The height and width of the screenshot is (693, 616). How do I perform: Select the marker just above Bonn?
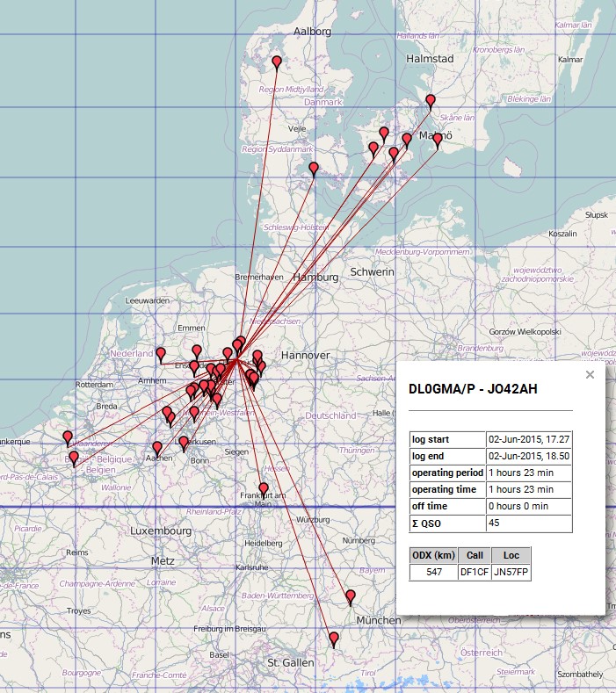184,443
